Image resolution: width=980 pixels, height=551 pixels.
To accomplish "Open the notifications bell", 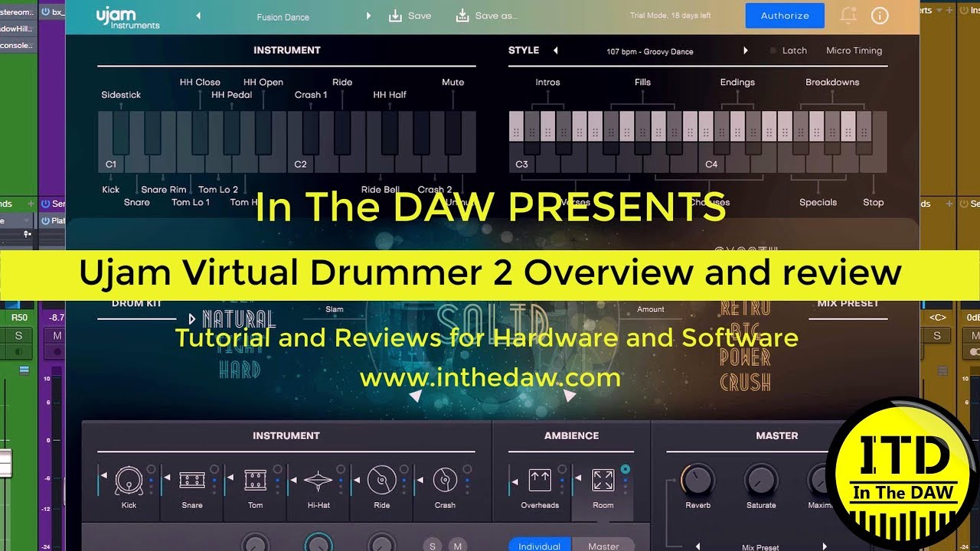I will (848, 15).
